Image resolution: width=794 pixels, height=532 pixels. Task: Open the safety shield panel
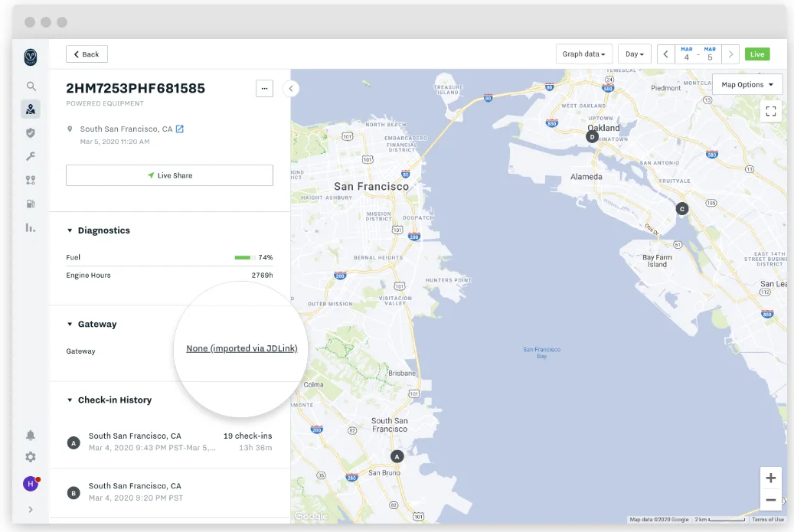pos(31,132)
